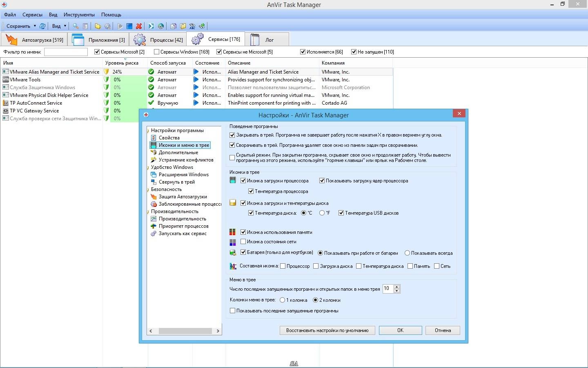588x368 pixels.
Task: Select Показывать всегда radio button
Action: point(407,253)
